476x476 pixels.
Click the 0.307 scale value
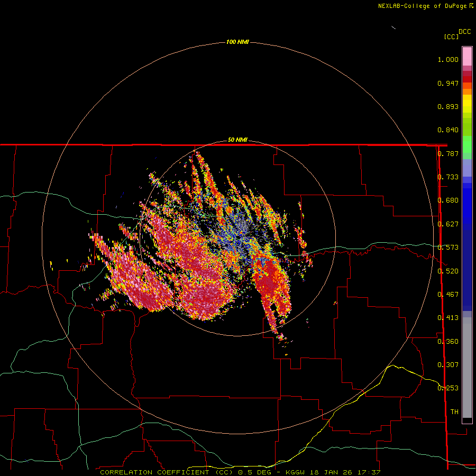[x=448, y=364]
